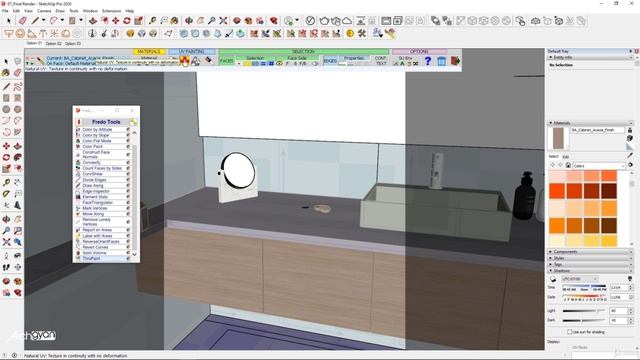Image resolution: width=640 pixels, height=360 pixels.
Task: Choose the Move tool with red arrows
Action: coord(116,20)
